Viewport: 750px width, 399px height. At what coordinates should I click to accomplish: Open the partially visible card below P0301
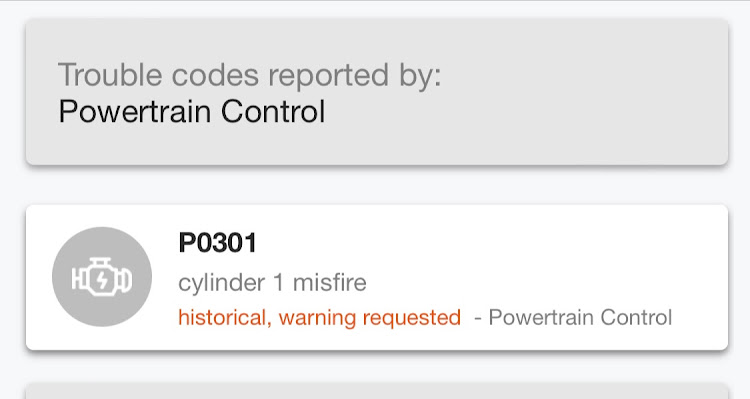[x=377, y=391]
